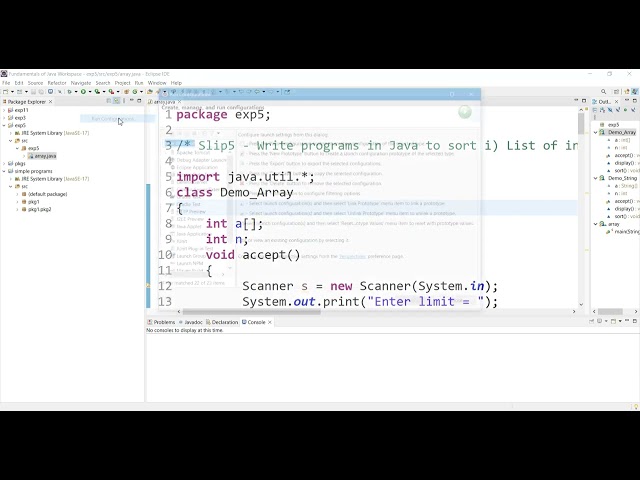Click the New Java Package toolbar icon
Screen dimensions: 640x480
point(127,92)
